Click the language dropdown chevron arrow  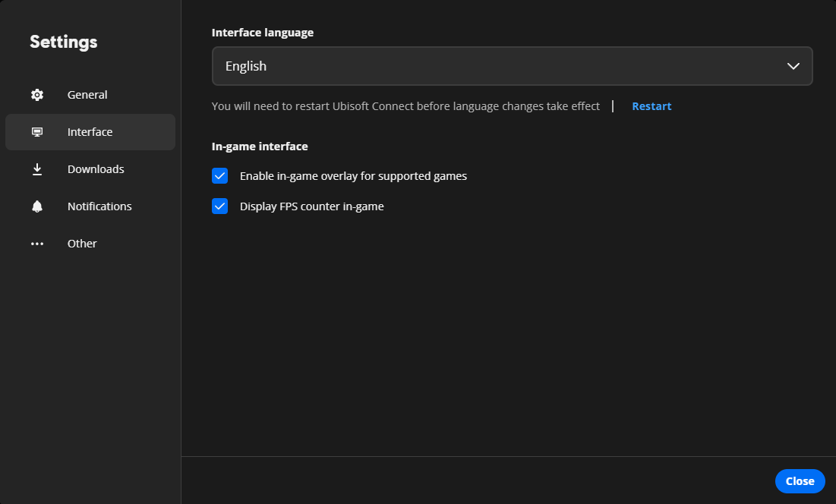coord(793,66)
